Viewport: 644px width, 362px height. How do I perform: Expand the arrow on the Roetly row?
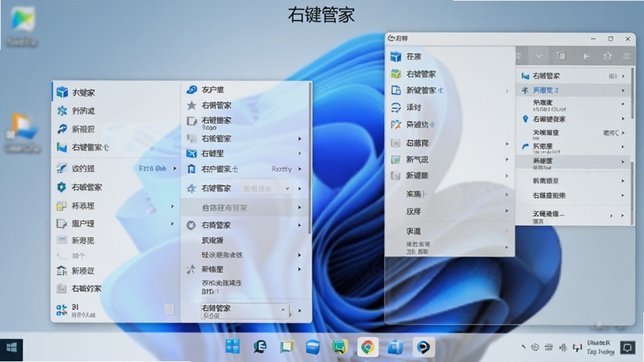[x=299, y=169]
